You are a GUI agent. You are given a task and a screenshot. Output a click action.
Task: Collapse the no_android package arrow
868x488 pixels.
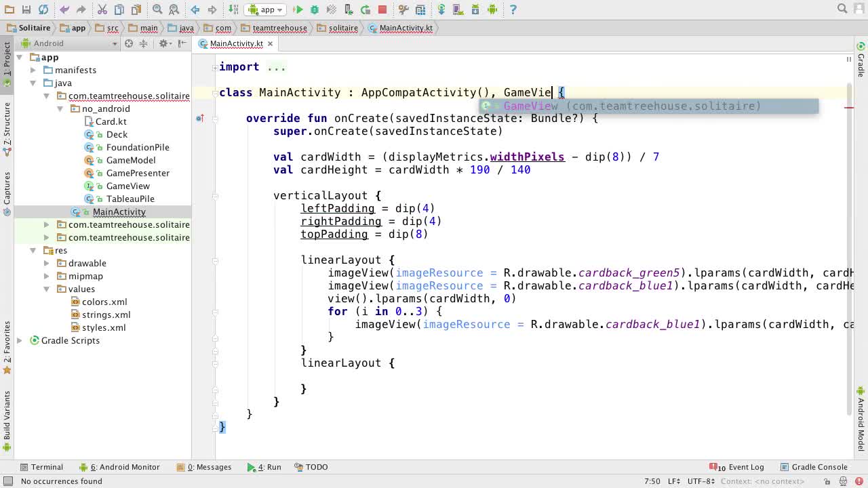coord(60,108)
